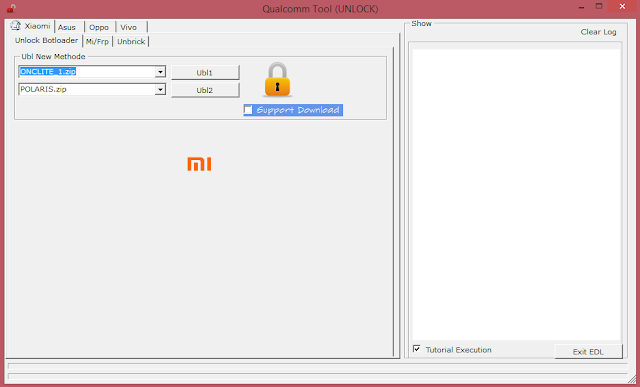The height and width of the screenshot is (387, 640).
Task: Uncheck the Tutorial Execution checkbox
Action: click(x=416, y=349)
